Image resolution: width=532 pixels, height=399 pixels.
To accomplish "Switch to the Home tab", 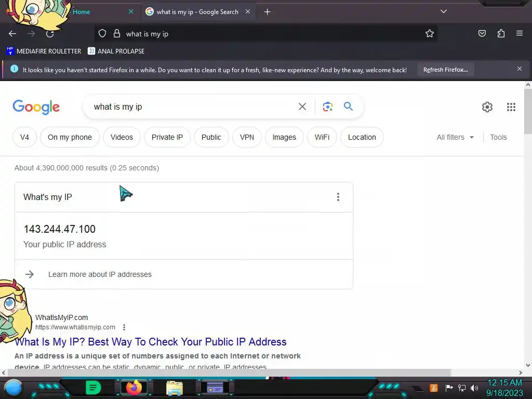I will (82, 12).
